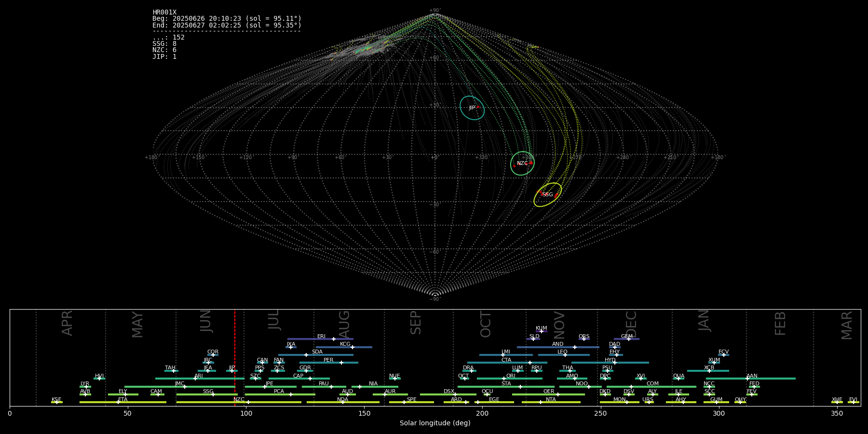The image size is (868, 434).
Task: Select the NZC radiant circle on the sky map
Action: click(x=523, y=163)
